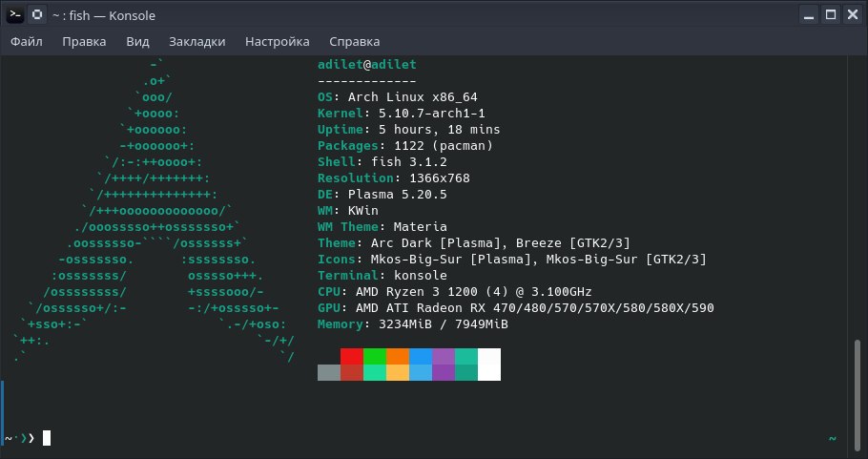The image size is (868, 459).
Task: Click the bright red color block
Action: 352,356
